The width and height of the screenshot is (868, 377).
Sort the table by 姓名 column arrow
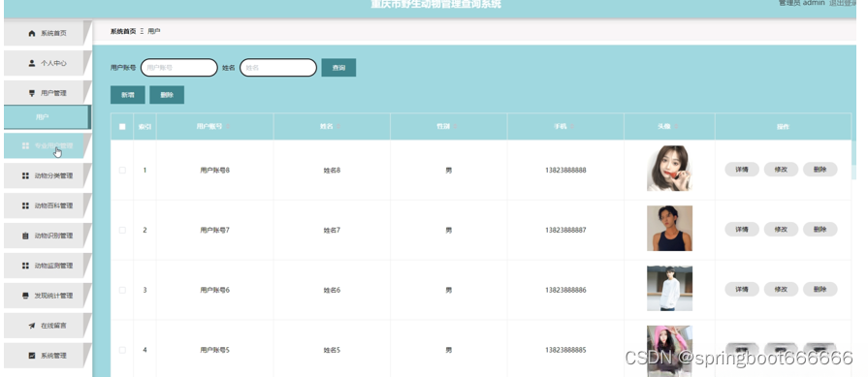point(338,127)
